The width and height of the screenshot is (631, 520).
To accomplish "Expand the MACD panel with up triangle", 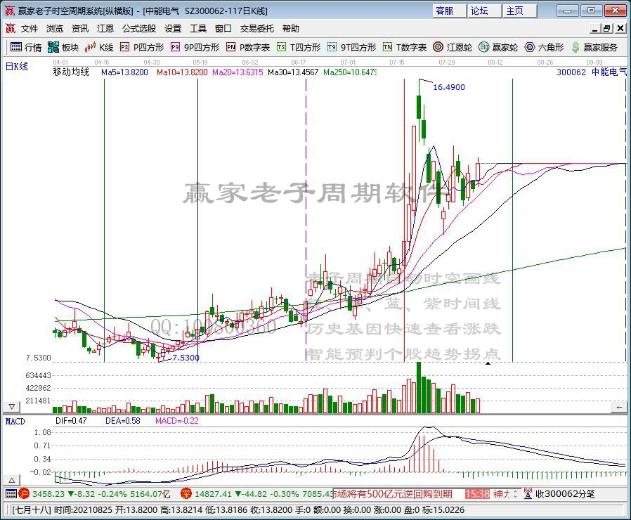I will click(x=12, y=480).
